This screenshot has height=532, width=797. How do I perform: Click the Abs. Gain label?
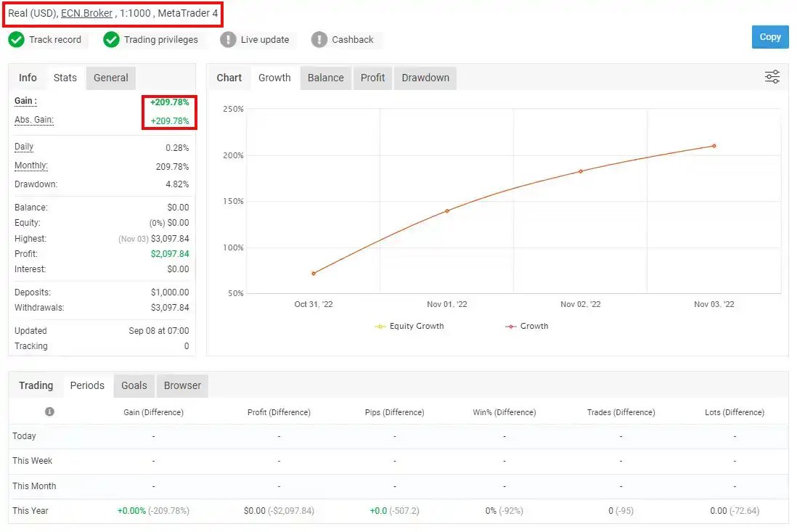pyautogui.click(x=34, y=120)
